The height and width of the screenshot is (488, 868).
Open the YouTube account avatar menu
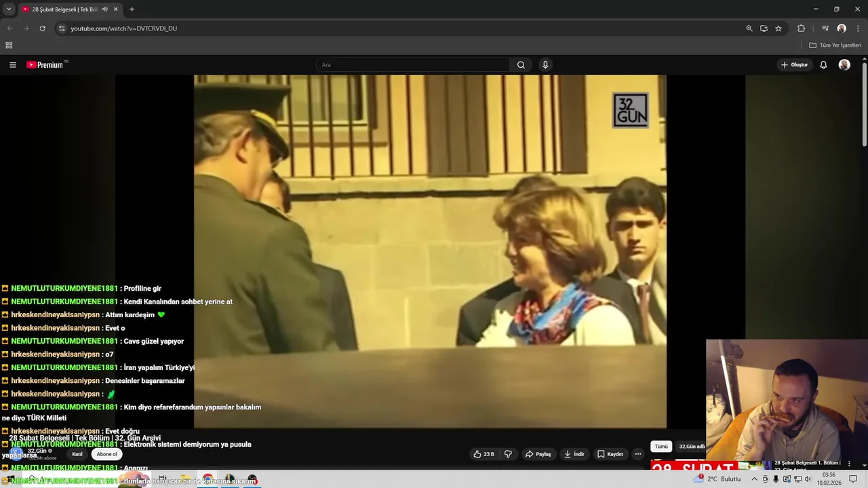tap(844, 65)
